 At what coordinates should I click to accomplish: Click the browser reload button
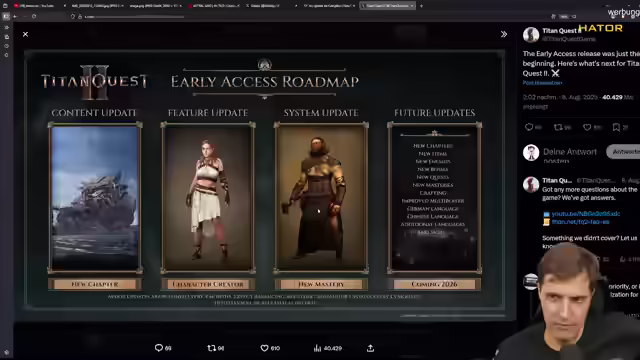(x=34, y=16)
